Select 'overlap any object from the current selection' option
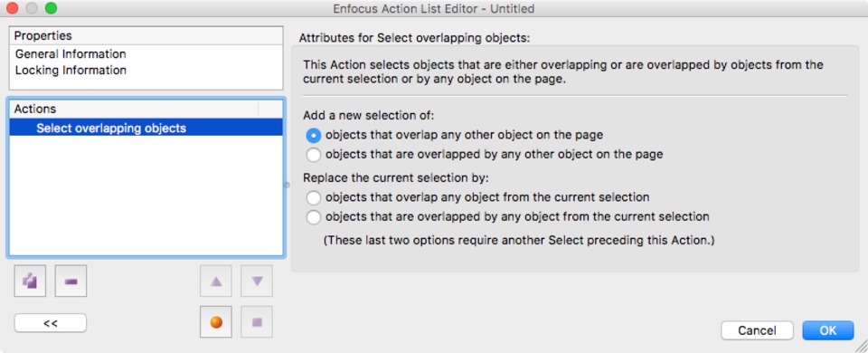Image resolution: width=868 pixels, height=353 pixels. (x=314, y=197)
